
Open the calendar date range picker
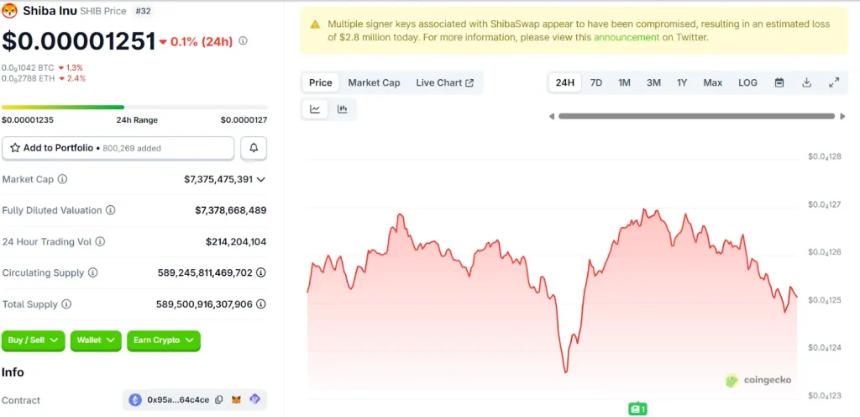tap(779, 83)
